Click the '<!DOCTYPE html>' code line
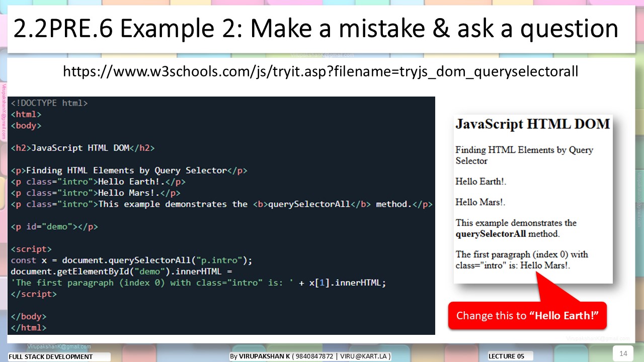644x362 pixels. 49,103
